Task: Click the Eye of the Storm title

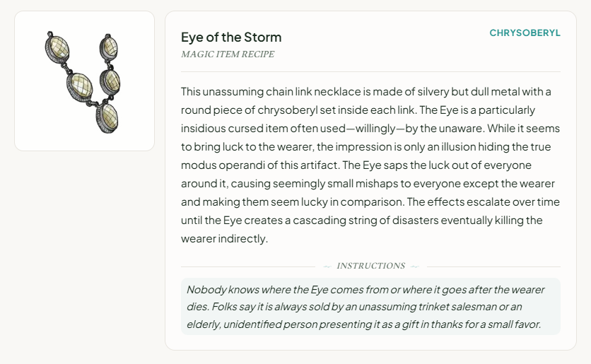Action: point(231,37)
